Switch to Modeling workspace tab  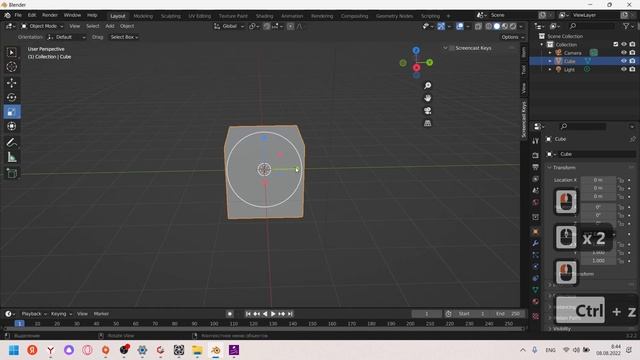pyautogui.click(x=143, y=16)
